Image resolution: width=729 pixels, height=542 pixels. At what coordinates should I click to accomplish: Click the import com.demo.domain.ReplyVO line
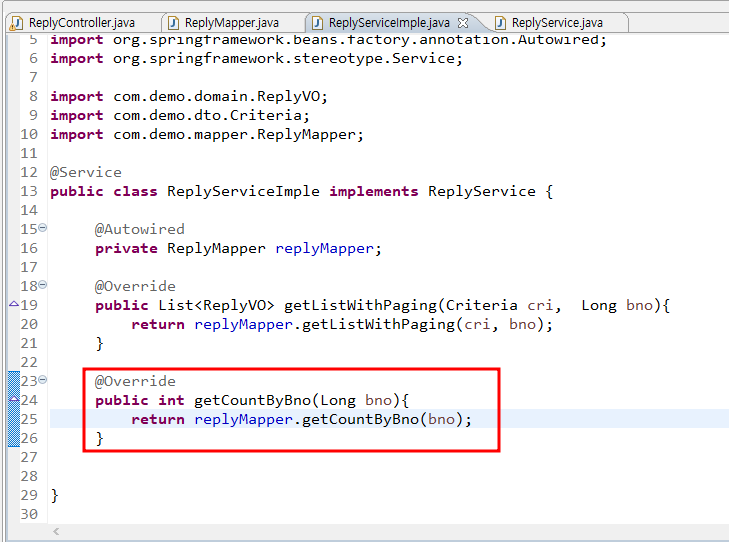coord(189,96)
